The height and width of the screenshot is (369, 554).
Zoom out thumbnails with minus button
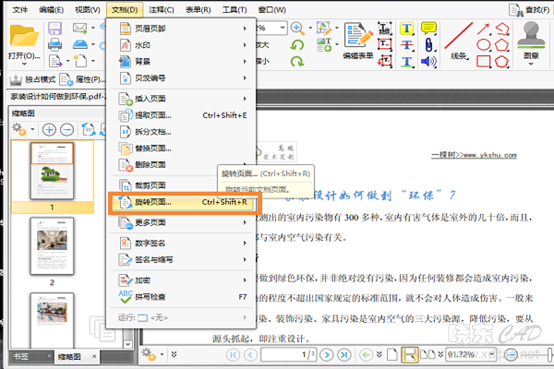[x=67, y=130]
